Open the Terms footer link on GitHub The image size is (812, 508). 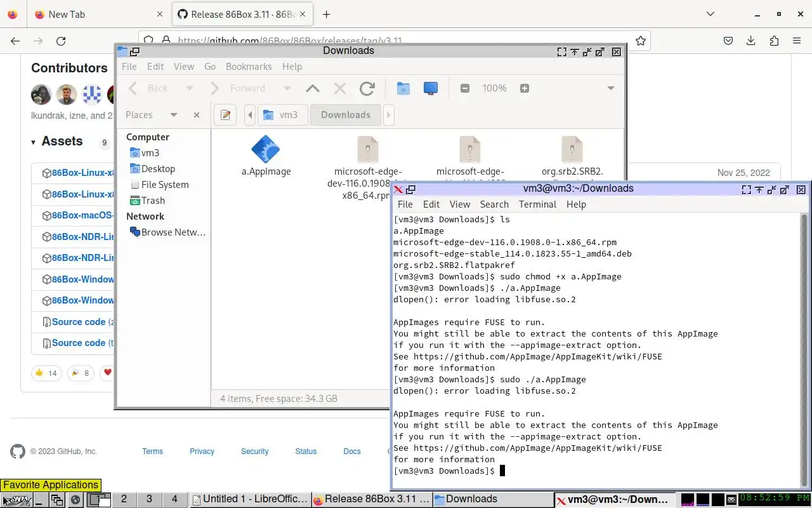click(152, 451)
